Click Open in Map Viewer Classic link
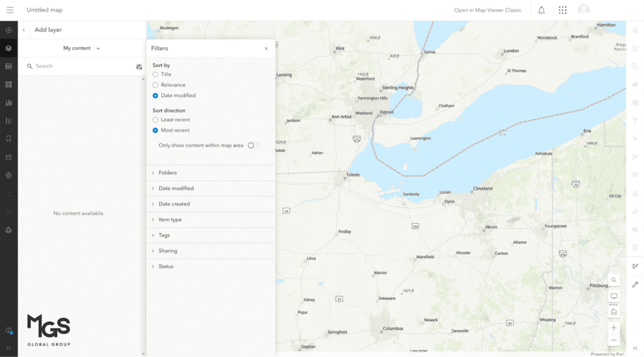644x357 pixels. click(487, 10)
